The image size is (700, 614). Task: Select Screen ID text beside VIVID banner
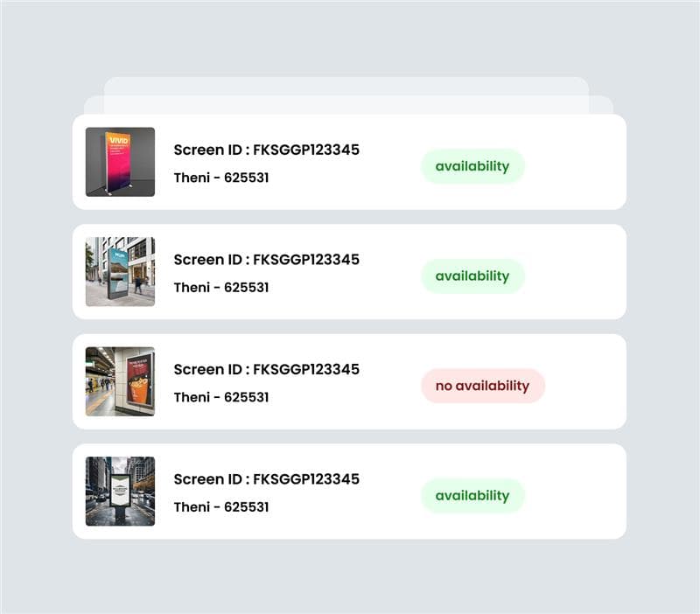267,150
